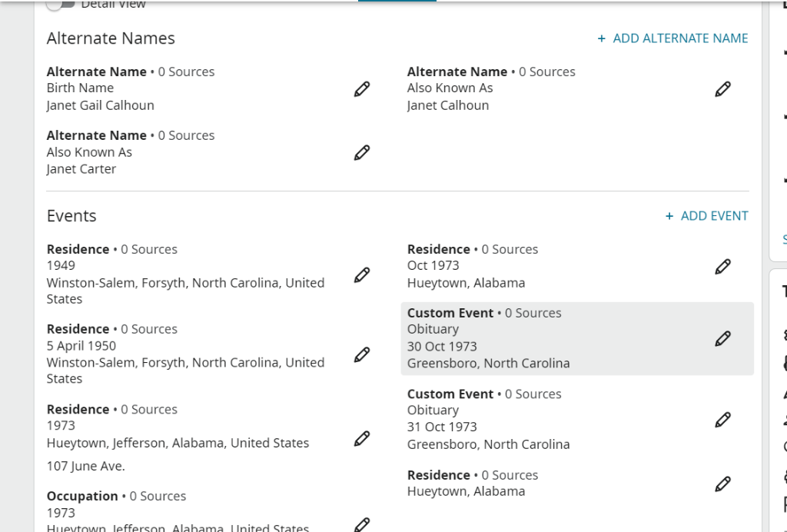Click the Janet Carter alternate name text
The image size is (787, 532).
[81, 169]
